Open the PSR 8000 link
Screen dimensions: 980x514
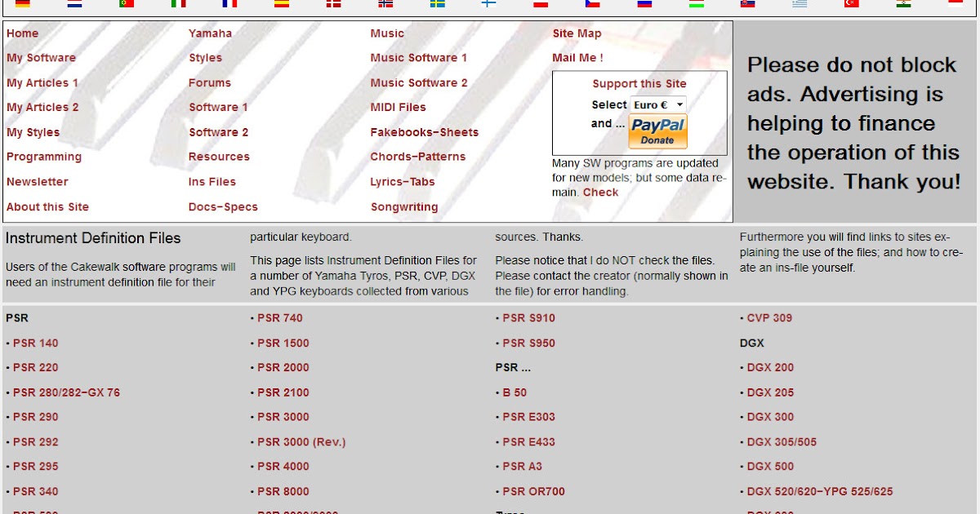(x=283, y=491)
